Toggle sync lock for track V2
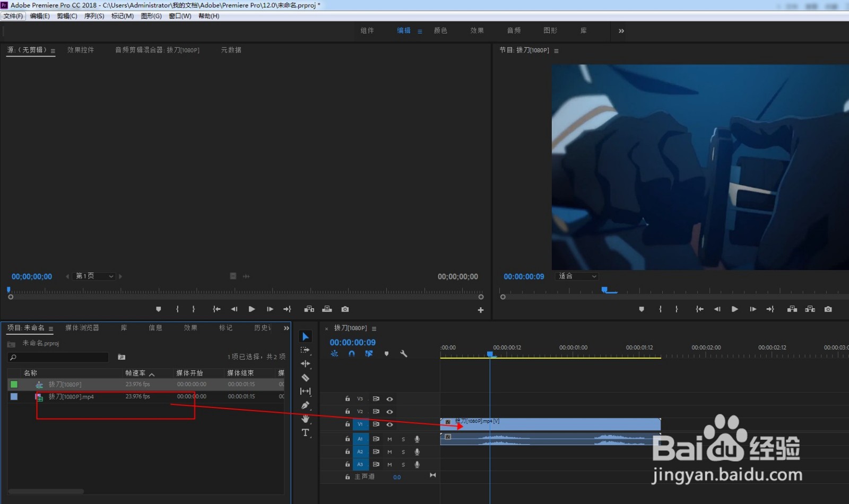This screenshot has height=504, width=849. 376,412
